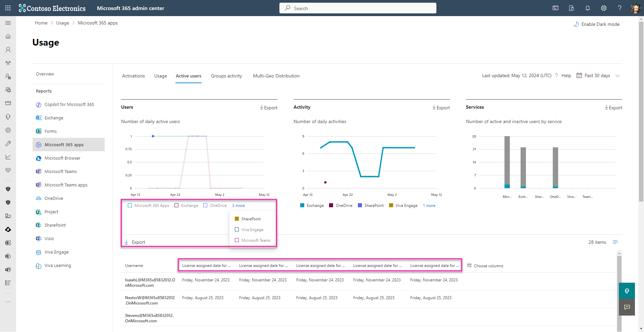The image size is (644, 332).
Task: Select the Active users tab
Action: point(189,76)
